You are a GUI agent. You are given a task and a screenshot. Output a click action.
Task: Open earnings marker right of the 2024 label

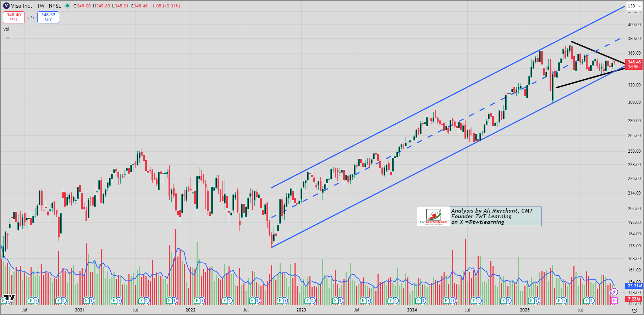pos(419,301)
